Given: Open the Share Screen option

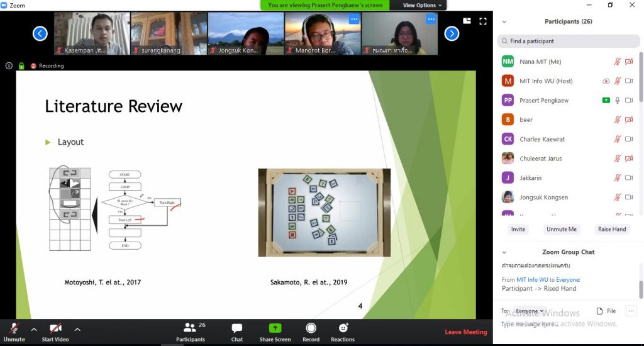Looking at the screenshot, I should coord(275,331).
